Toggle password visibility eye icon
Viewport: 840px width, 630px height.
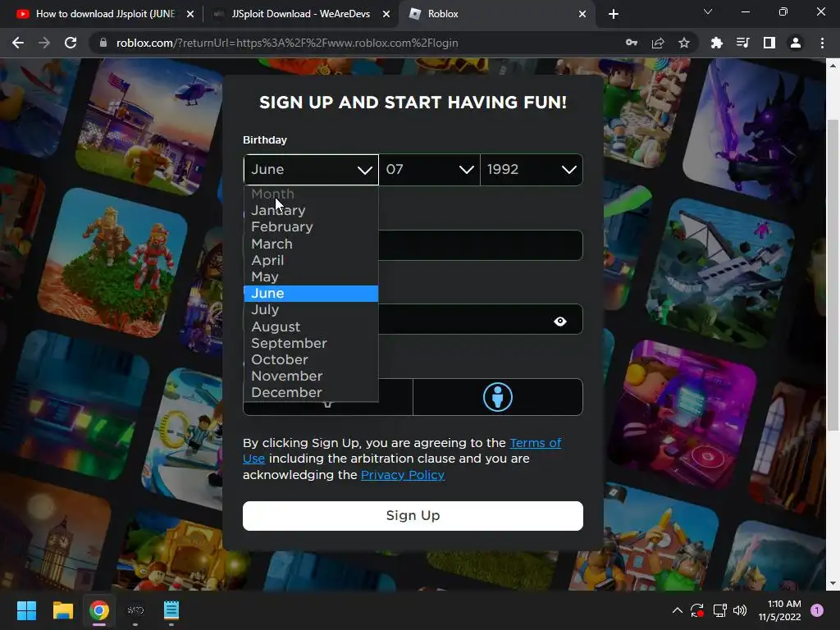click(559, 322)
